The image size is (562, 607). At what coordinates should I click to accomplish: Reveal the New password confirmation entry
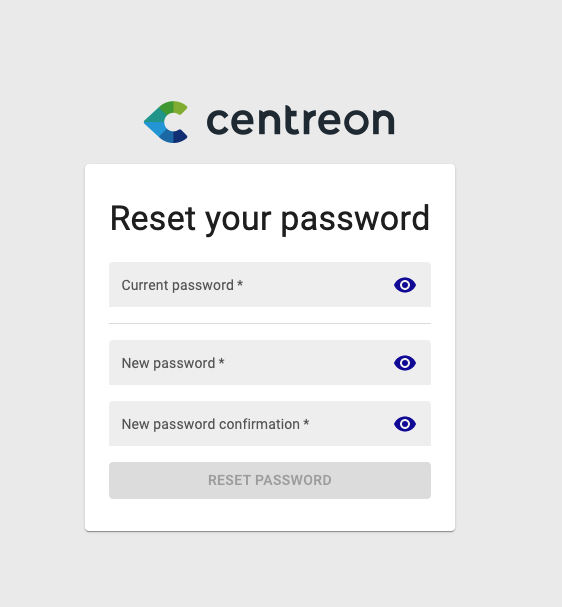click(405, 424)
